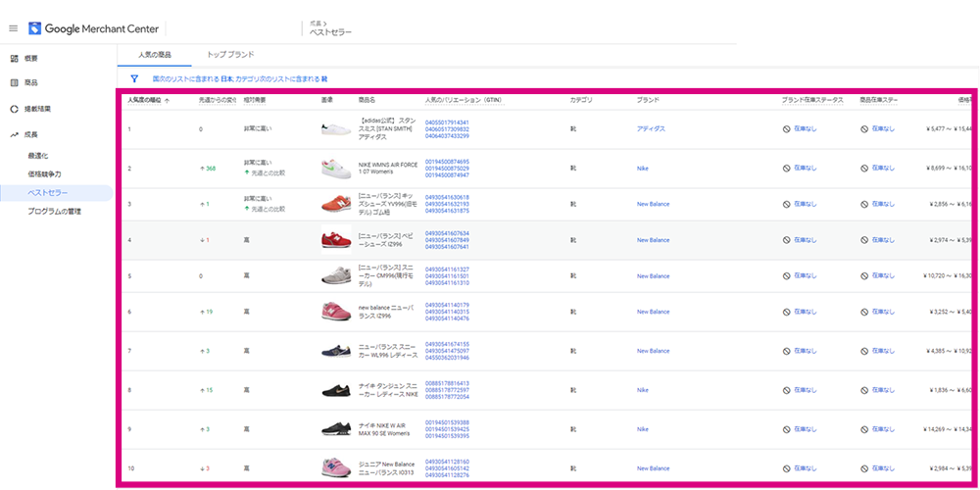Click product no-stock icon in rank 6 row

click(x=864, y=312)
